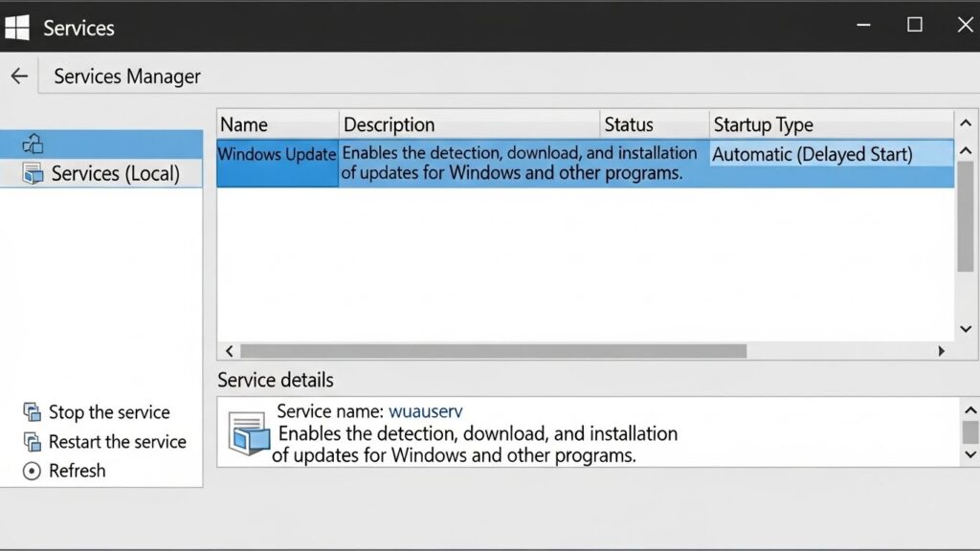The image size is (980, 551).
Task: Click the header row's scroll up arrow
Action: (x=966, y=123)
